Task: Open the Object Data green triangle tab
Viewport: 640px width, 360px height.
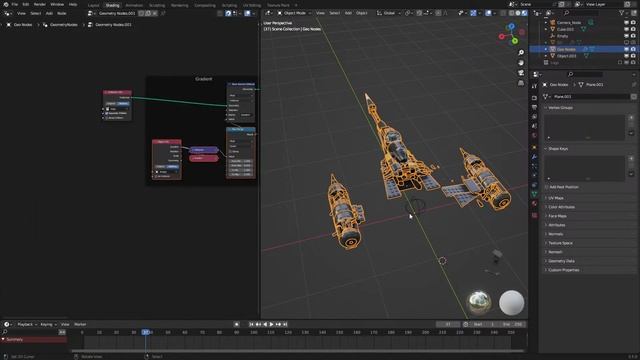Action: pos(534,194)
